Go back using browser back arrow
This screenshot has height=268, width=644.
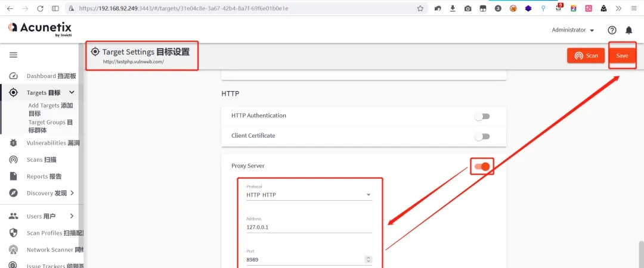pos(10,8)
